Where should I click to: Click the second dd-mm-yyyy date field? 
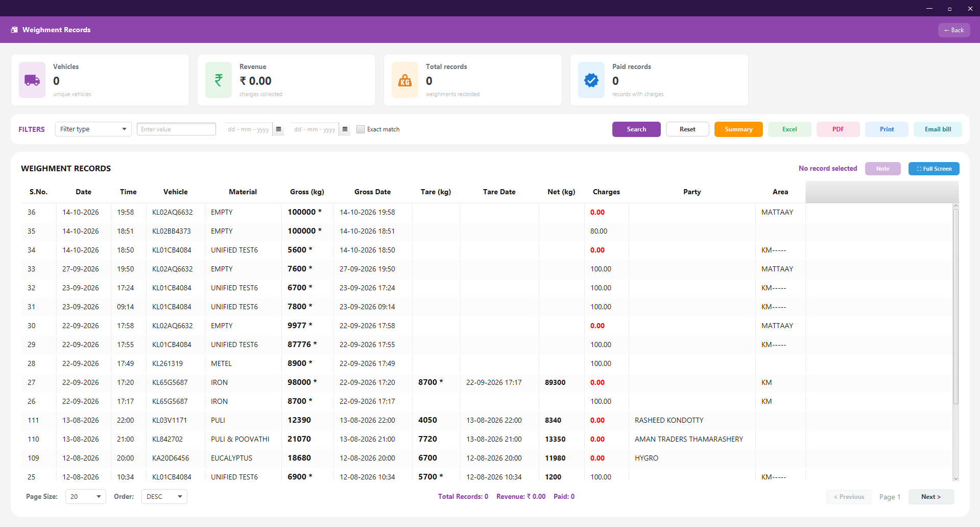pos(315,129)
